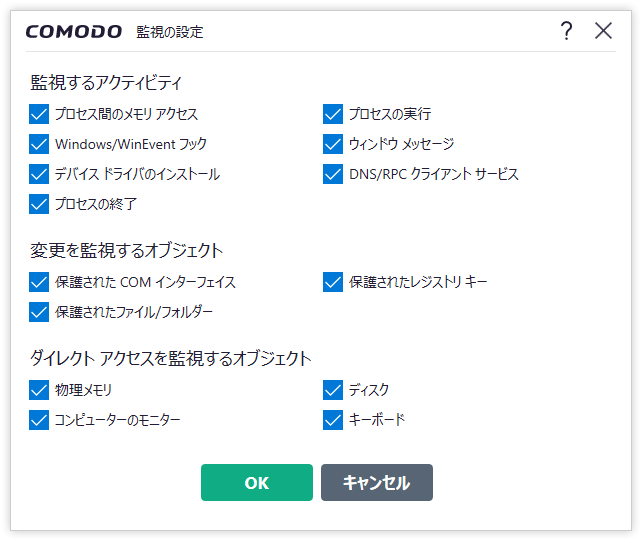Open the help question mark icon

coord(567,31)
